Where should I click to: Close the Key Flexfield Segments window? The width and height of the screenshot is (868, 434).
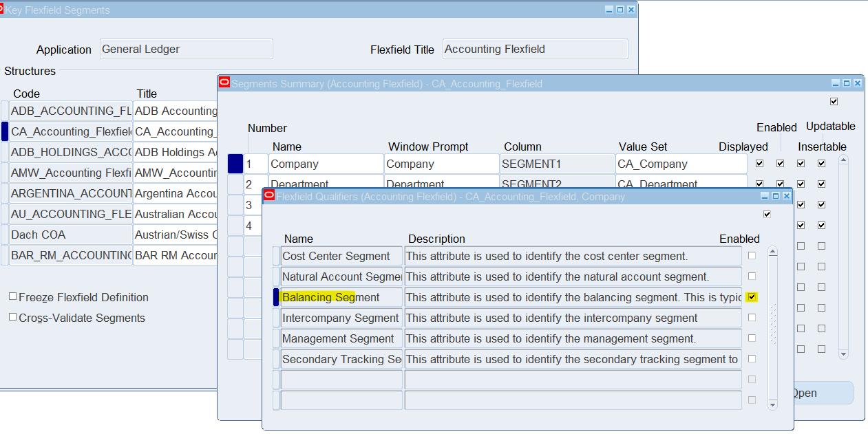point(631,10)
